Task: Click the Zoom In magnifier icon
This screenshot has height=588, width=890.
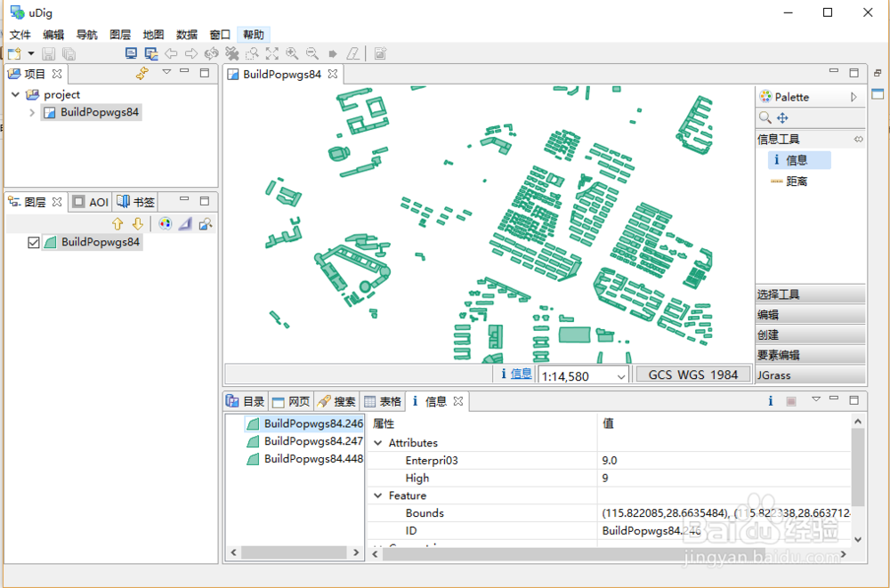Action: tap(292, 54)
